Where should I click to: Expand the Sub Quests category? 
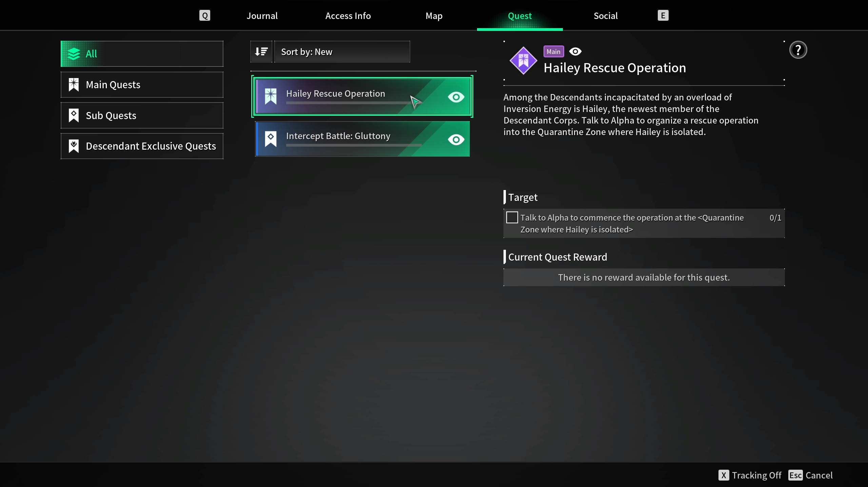pos(141,115)
